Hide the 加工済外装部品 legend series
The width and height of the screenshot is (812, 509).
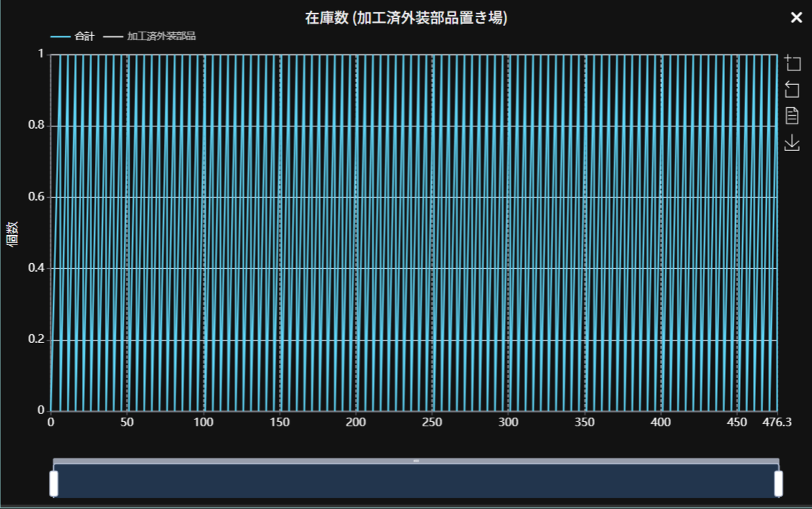pos(161,36)
